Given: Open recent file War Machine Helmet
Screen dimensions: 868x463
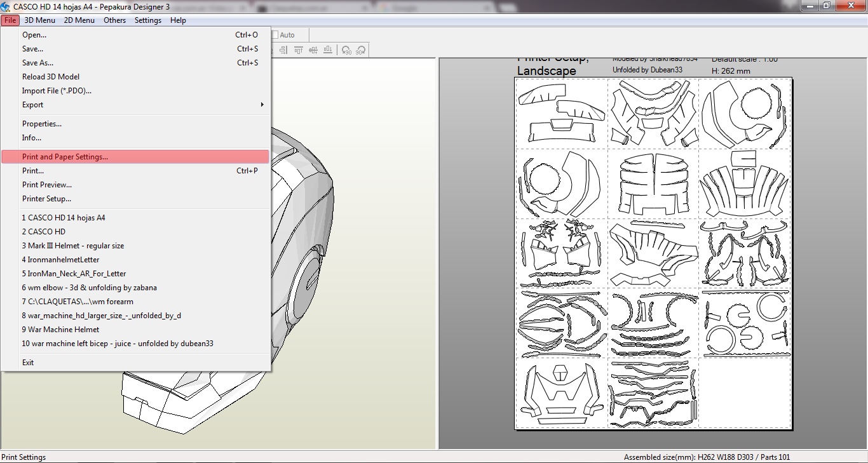Looking at the screenshot, I should click(60, 330).
